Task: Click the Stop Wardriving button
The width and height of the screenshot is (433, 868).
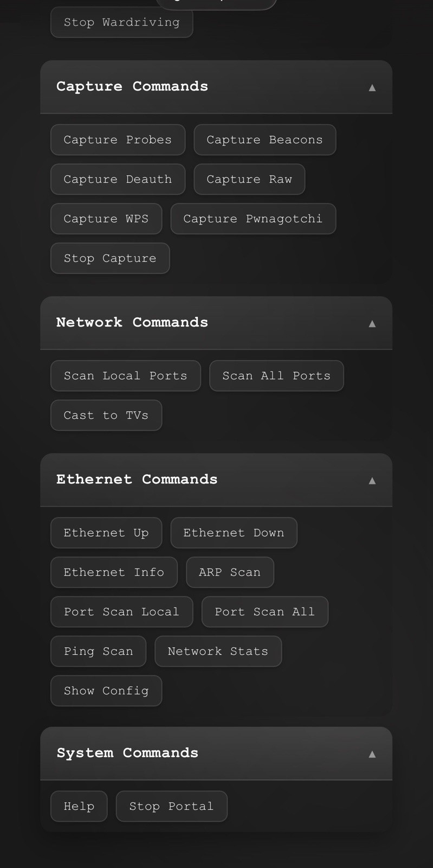Action: [121, 22]
